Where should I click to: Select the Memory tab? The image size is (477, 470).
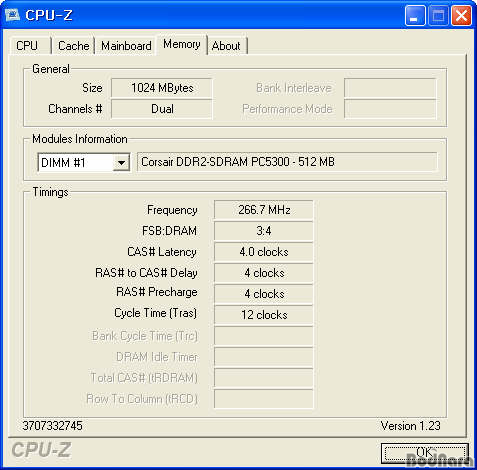[182, 44]
